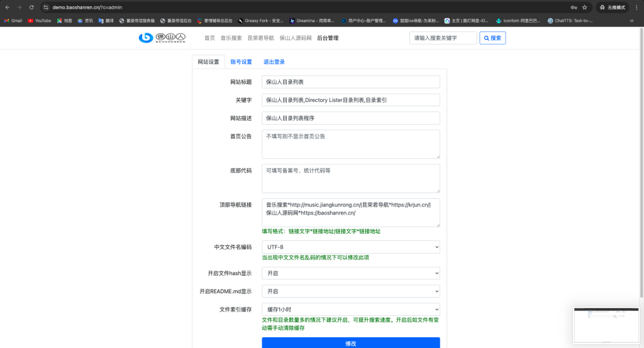Viewport: 644px width, 348px height.
Task: Open the 地图 maps bookmark
Action: (65, 21)
